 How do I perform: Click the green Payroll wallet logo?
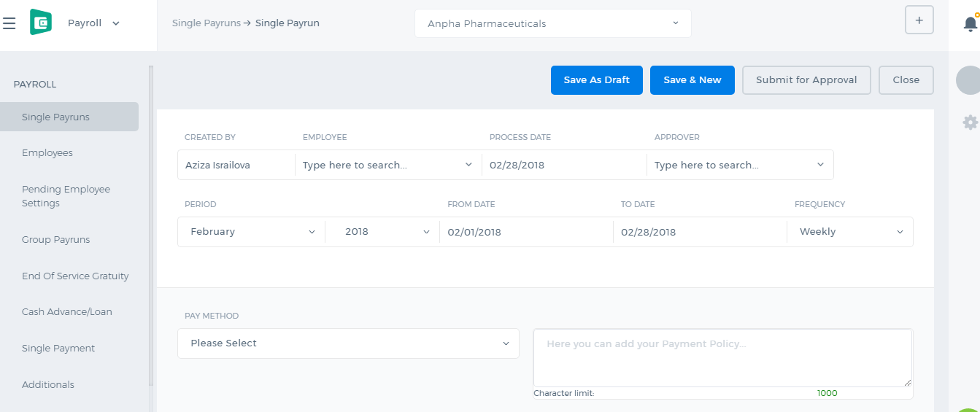(x=41, y=23)
